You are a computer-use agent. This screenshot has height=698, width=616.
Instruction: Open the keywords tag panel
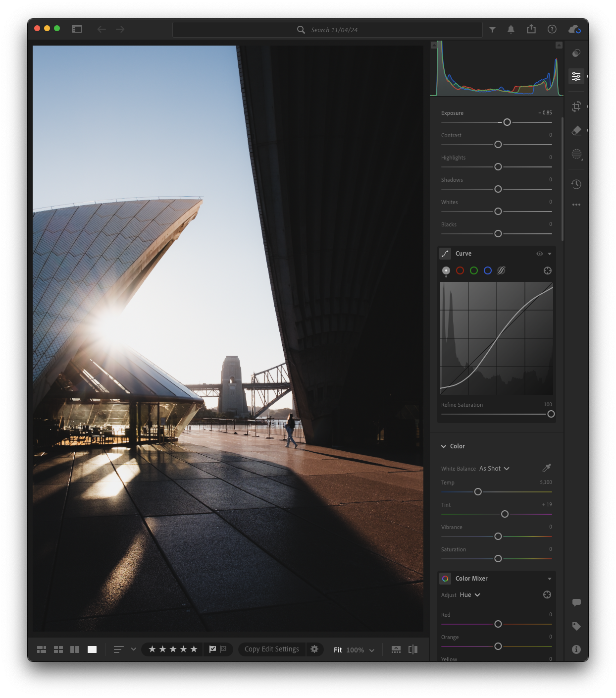click(x=576, y=626)
